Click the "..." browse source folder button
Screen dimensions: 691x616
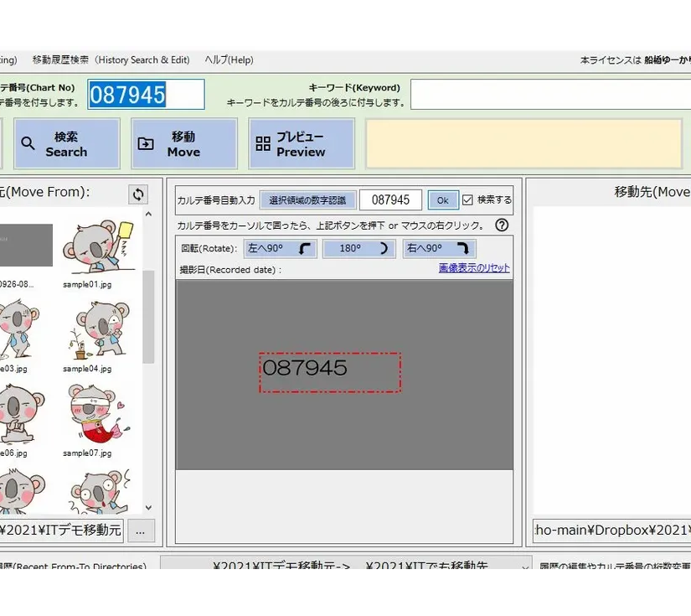coord(140,530)
